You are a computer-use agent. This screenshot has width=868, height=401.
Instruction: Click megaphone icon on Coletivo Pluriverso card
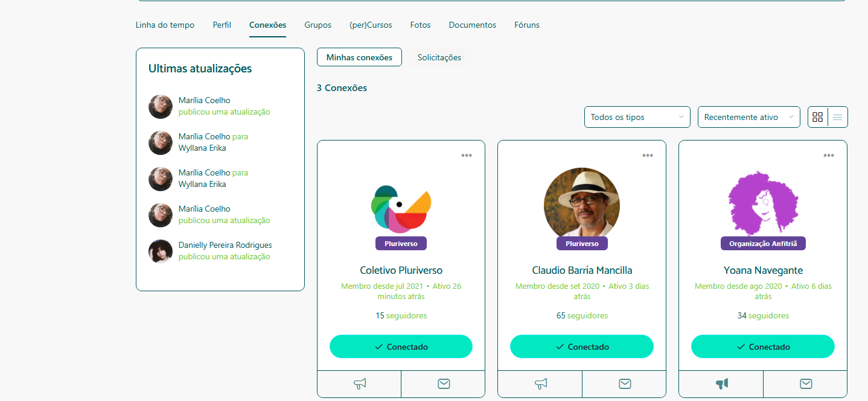[x=360, y=384]
